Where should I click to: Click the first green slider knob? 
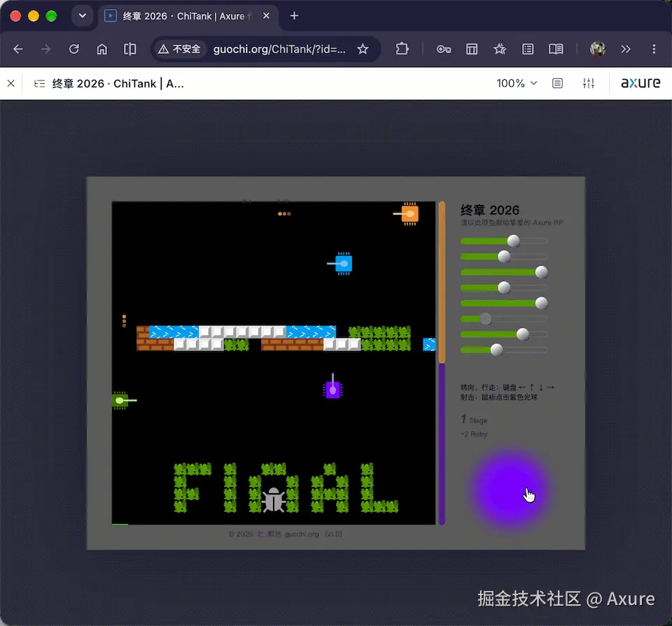pyautogui.click(x=513, y=241)
